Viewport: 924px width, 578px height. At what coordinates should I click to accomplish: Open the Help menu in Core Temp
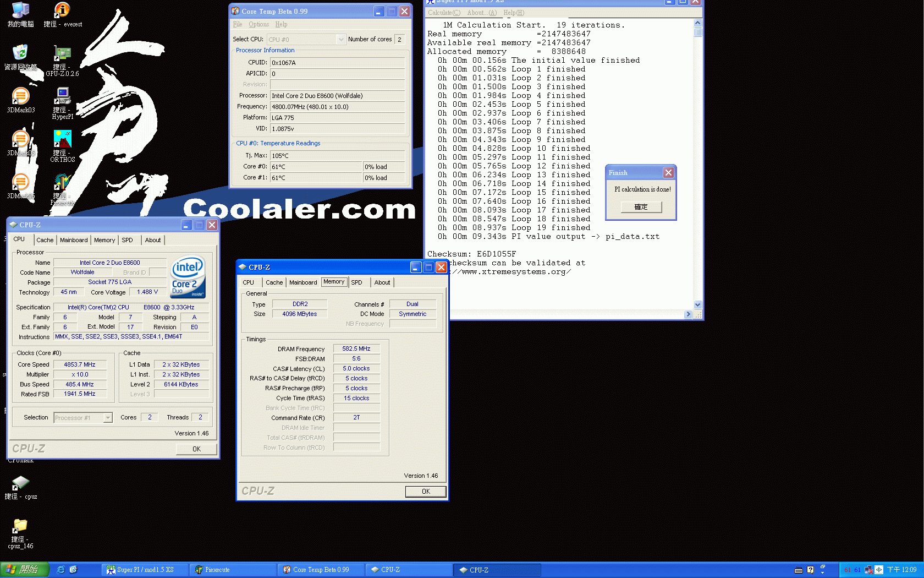point(281,24)
